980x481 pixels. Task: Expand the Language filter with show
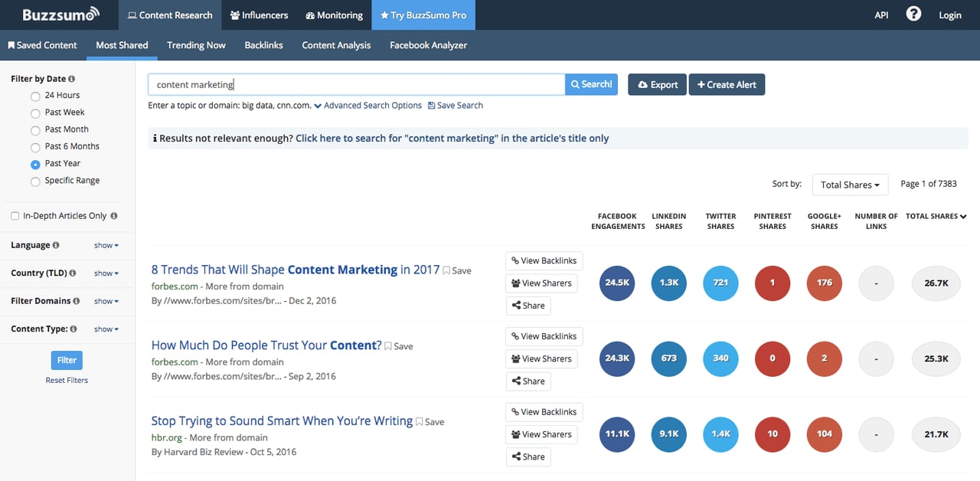(106, 246)
